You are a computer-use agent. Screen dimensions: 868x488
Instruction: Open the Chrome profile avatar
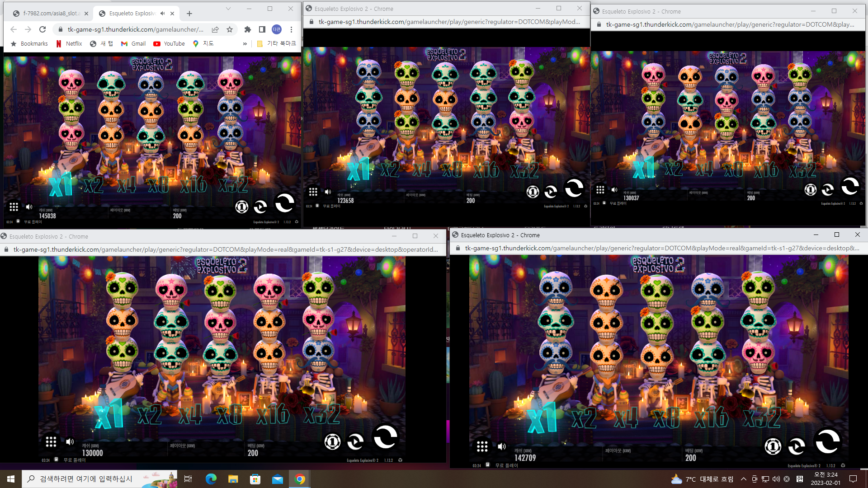(x=277, y=29)
